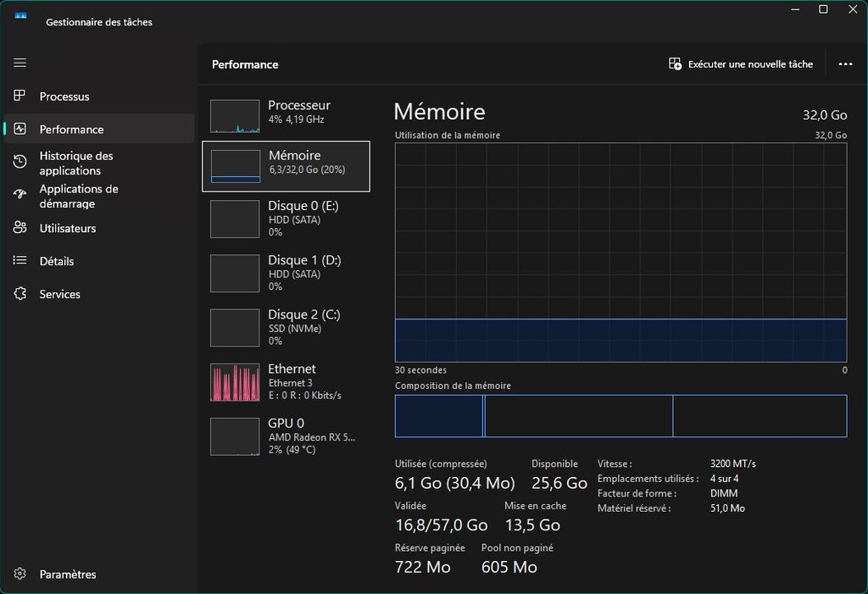Open the three-dot more options menu
Image resolution: width=868 pixels, height=594 pixels.
point(844,64)
